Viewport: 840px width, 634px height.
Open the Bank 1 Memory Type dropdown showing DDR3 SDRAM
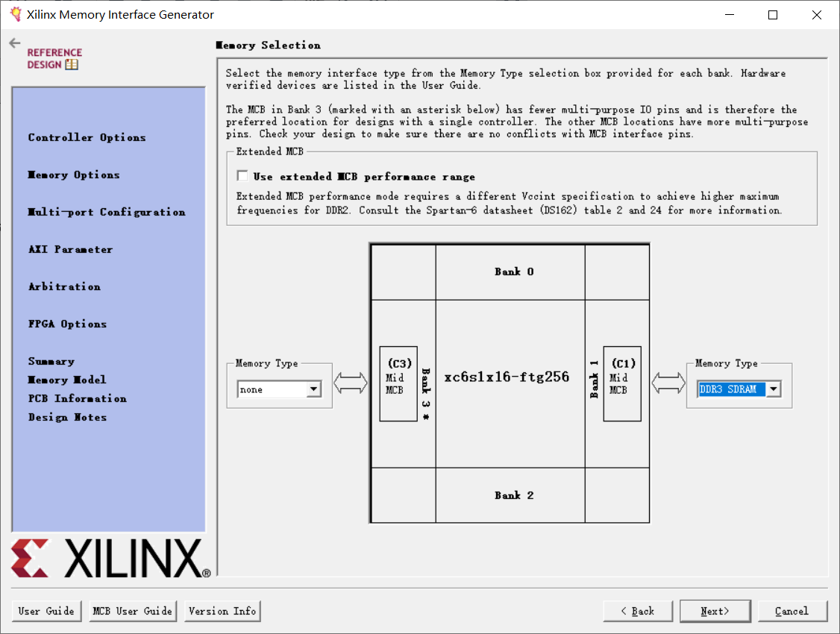point(739,389)
